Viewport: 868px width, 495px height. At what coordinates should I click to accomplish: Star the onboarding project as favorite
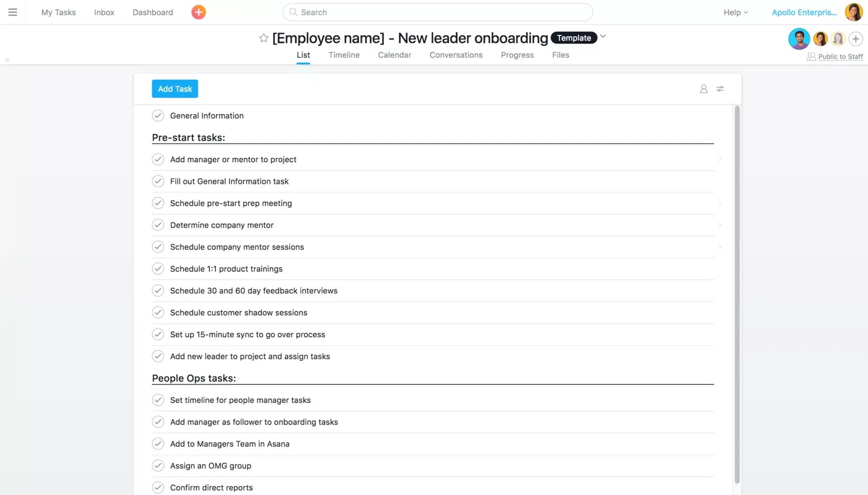point(263,38)
